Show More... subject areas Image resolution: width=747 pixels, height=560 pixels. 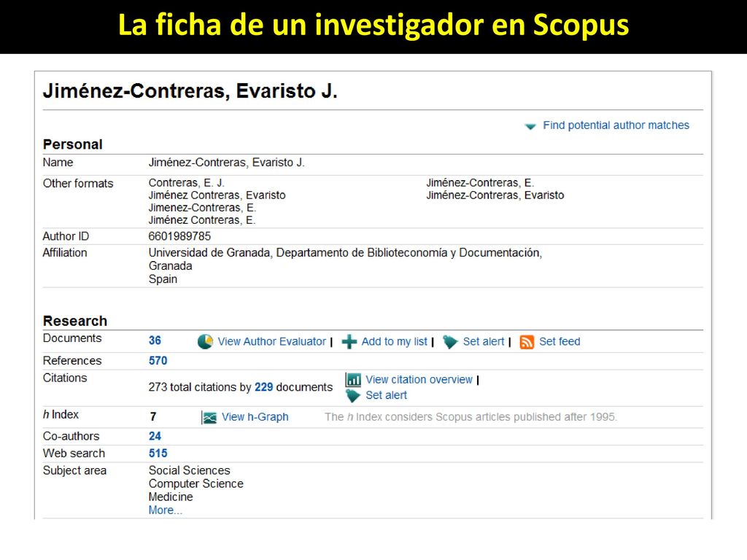click(x=166, y=510)
